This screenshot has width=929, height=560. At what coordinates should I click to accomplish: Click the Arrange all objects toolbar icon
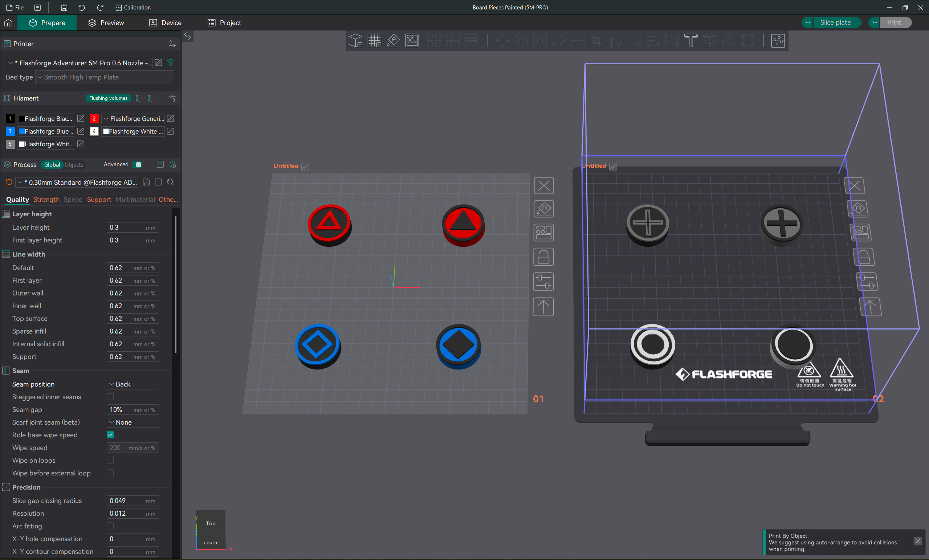412,40
